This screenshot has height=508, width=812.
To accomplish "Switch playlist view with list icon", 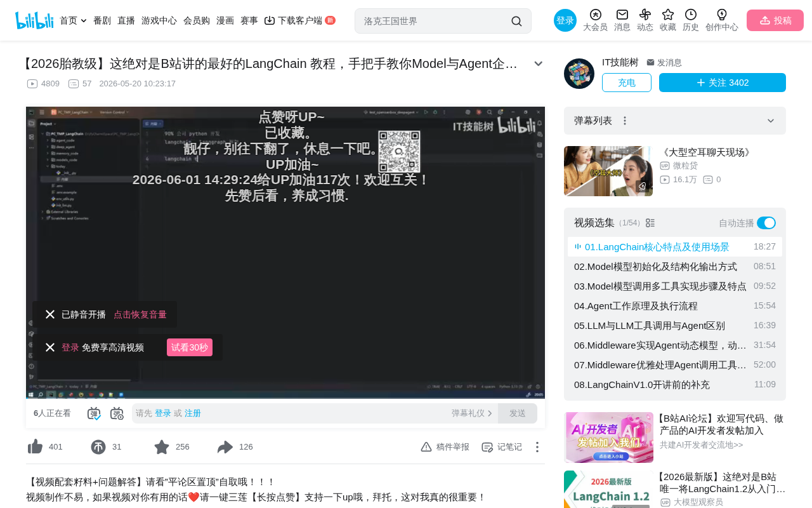I will tap(650, 223).
